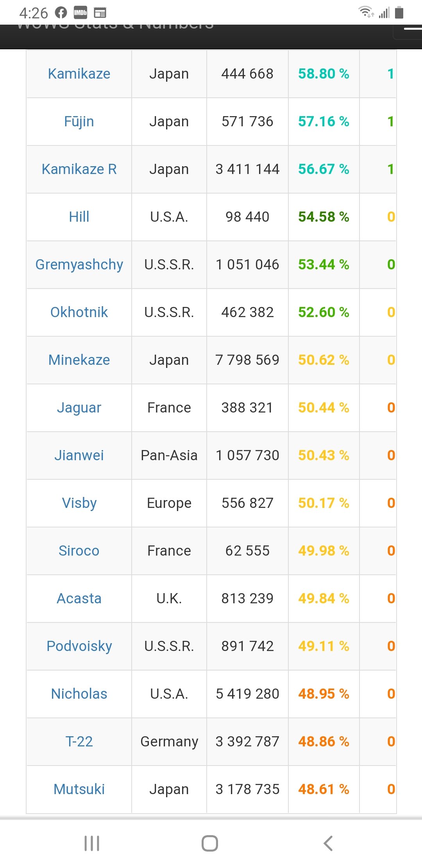Tap the calendar notification icon
422x868 pixels.
100,13
